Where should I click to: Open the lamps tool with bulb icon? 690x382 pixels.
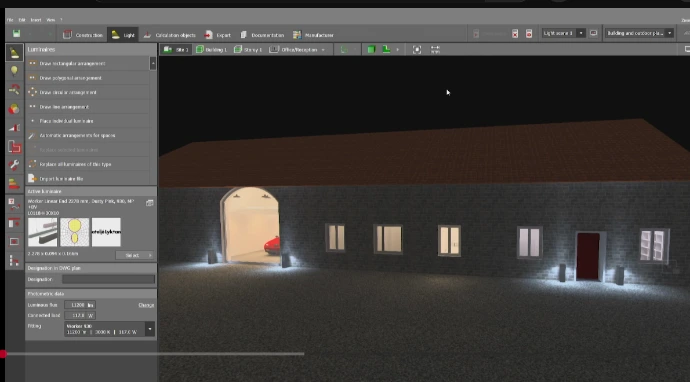coord(14,71)
